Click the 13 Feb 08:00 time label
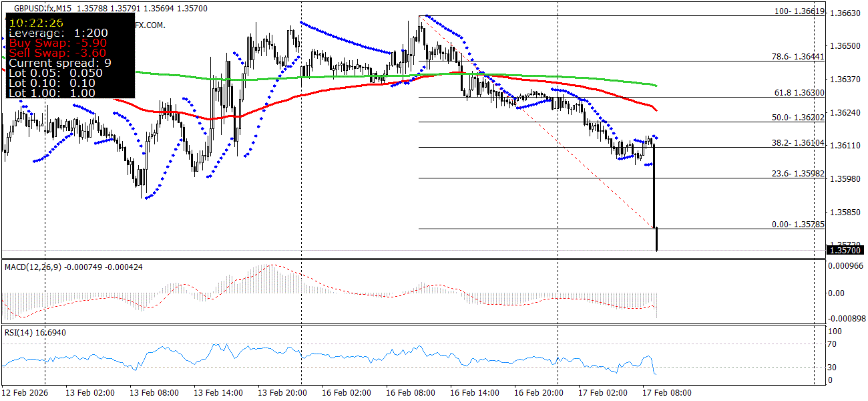The image size is (868, 401). 154,392
